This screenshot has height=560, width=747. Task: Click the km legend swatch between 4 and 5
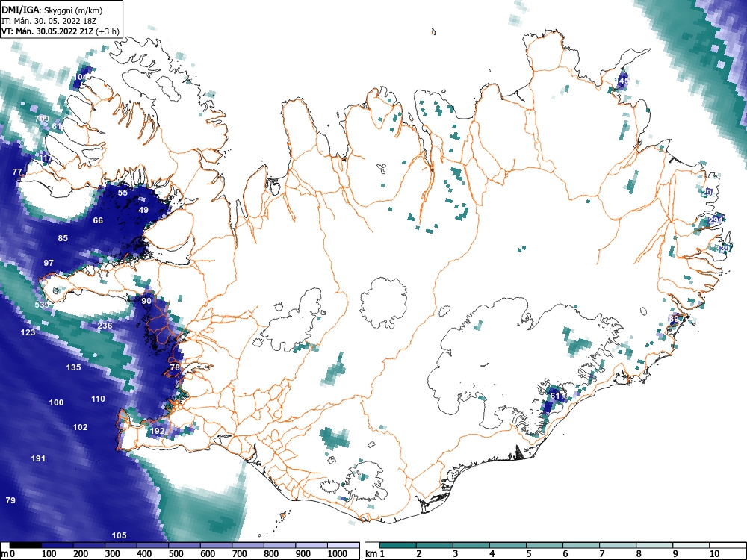click(x=508, y=545)
